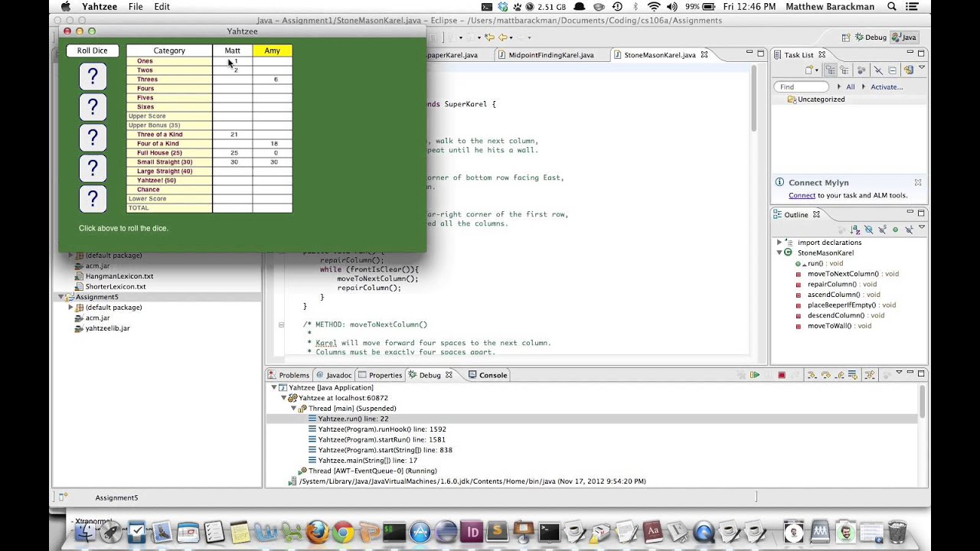Collapse StoneMasonKarel class in Outline
The width and height of the screenshot is (980, 551).
(779, 253)
